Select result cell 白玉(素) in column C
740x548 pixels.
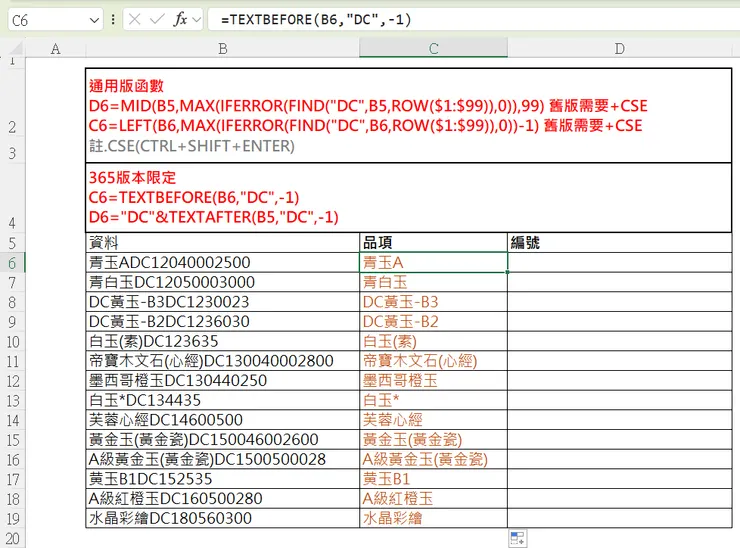click(x=433, y=341)
